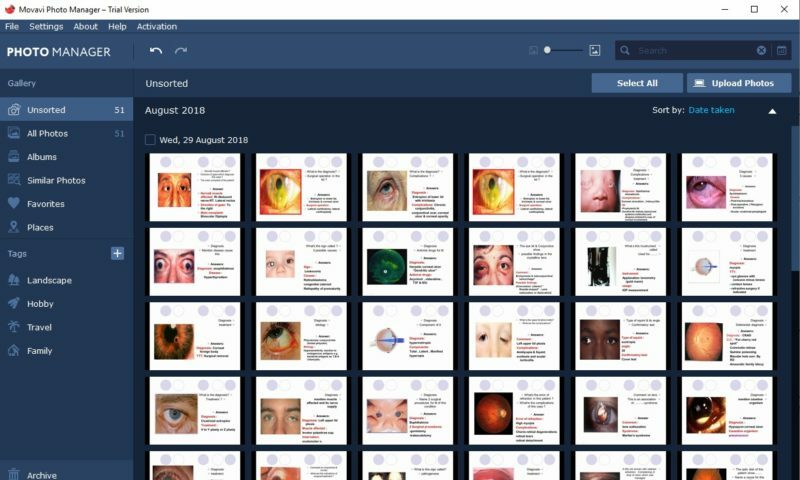Click the Hobby tag rocket icon
The image size is (800, 480).
pos(14,303)
